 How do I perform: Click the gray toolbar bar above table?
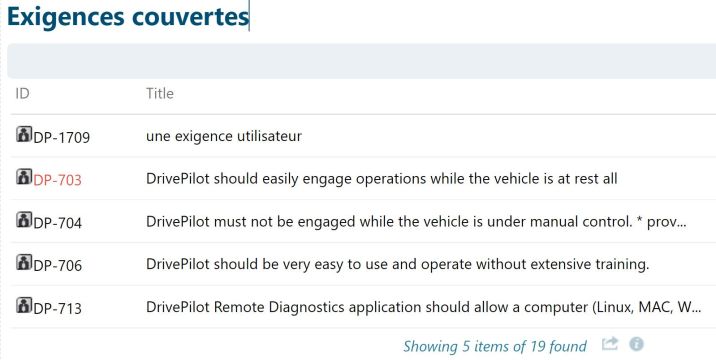coord(361,61)
